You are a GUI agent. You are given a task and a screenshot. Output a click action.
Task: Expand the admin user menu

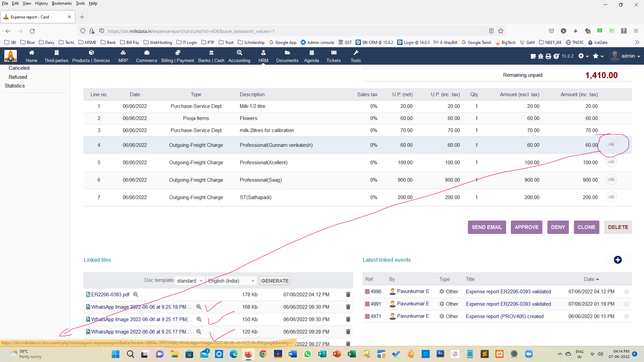(x=625, y=56)
